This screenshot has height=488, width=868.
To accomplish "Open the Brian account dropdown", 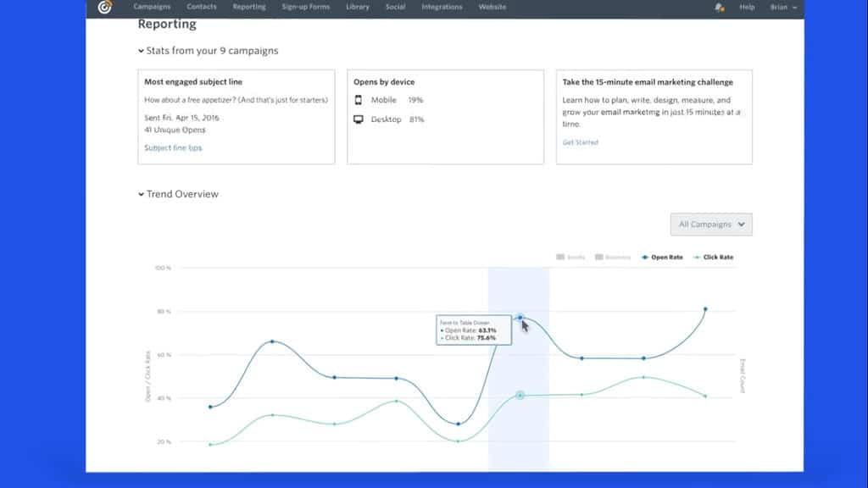I will click(x=783, y=7).
